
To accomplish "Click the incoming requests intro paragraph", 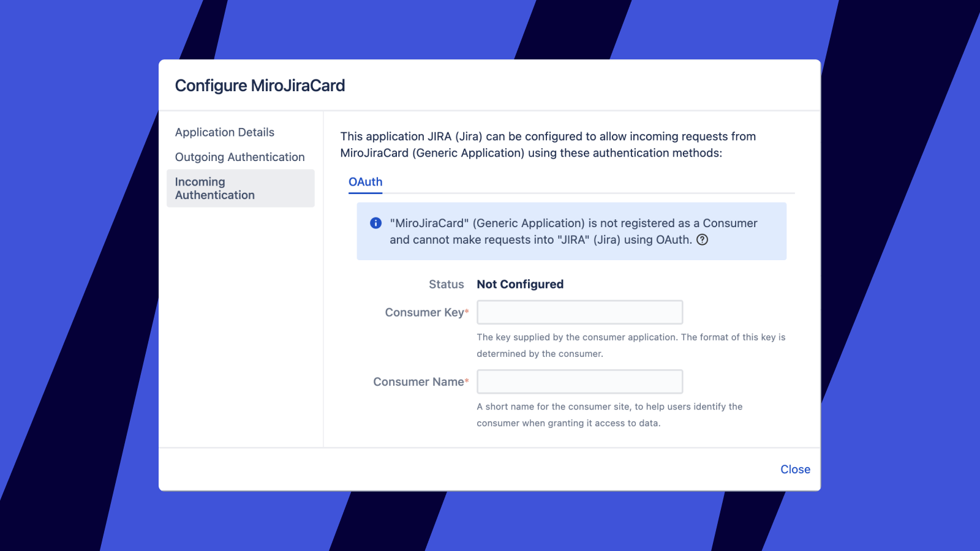I will tap(548, 144).
